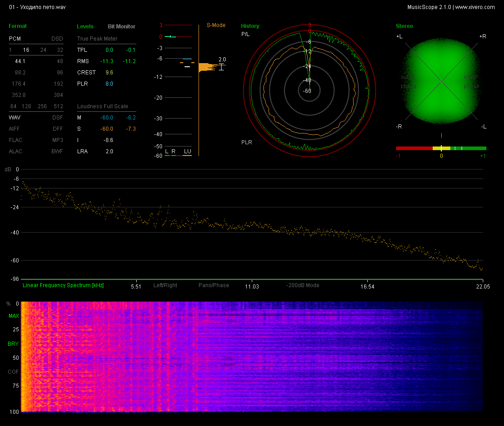The height and width of the screenshot is (426, 504).
Task: Activate -200dB Mode for the spectrum
Action: 303,285
